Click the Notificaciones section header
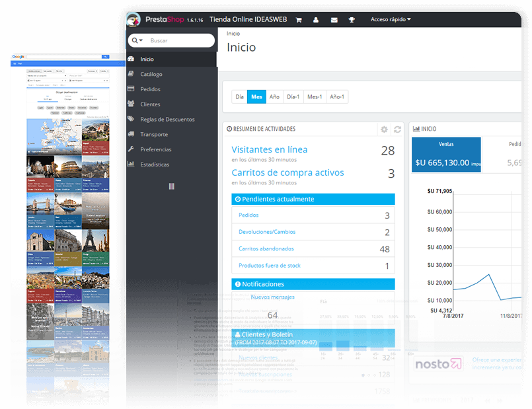 (x=313, y=284)
